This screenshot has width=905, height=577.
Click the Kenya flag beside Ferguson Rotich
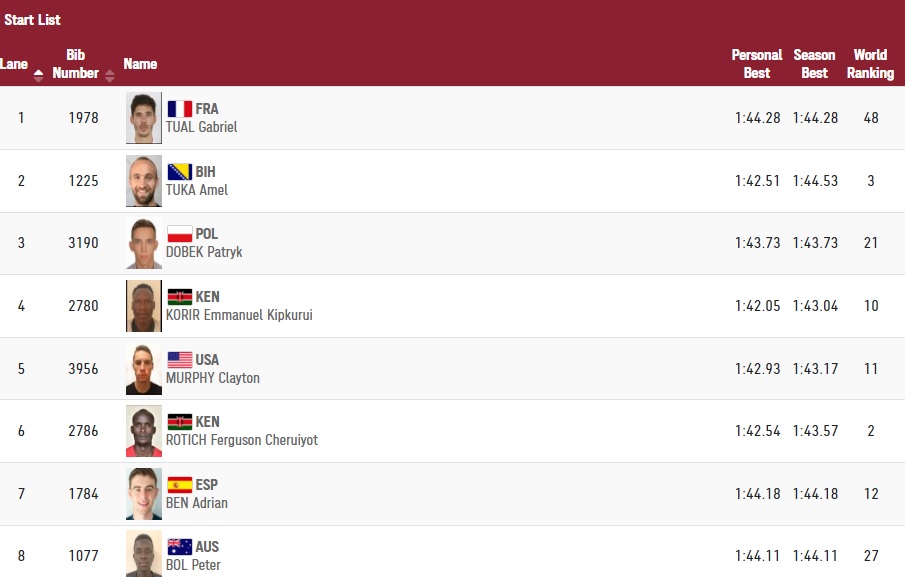coord(180,422)
